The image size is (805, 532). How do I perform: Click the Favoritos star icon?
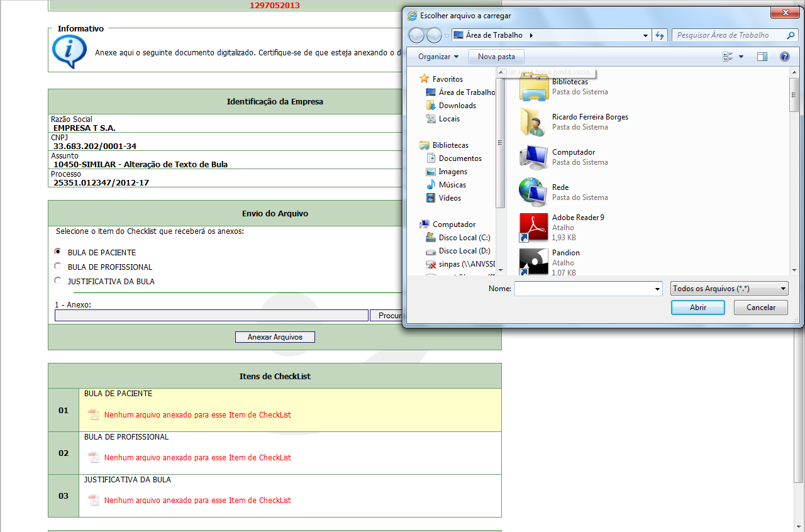click(425, 79)
